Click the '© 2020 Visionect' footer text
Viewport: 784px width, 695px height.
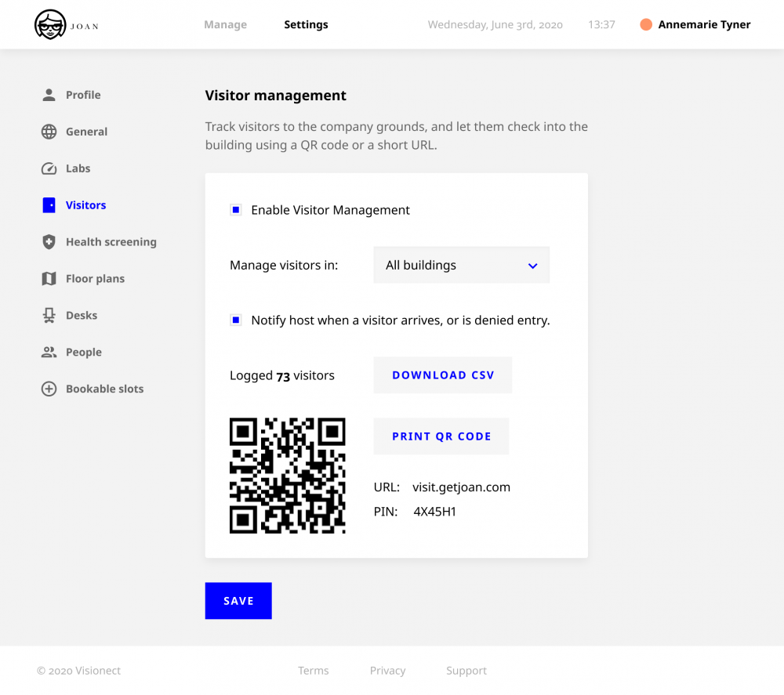79,671
